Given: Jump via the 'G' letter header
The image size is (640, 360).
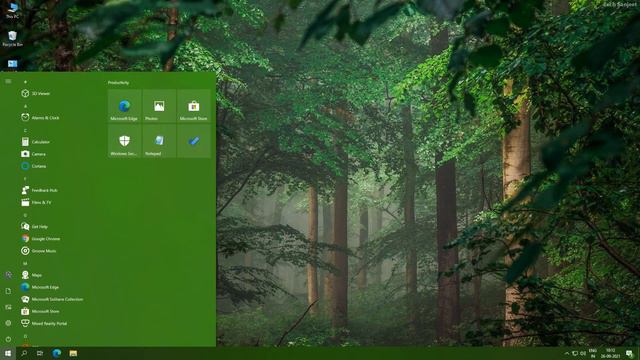Looking at the screenshot, I should coord(25,215).
